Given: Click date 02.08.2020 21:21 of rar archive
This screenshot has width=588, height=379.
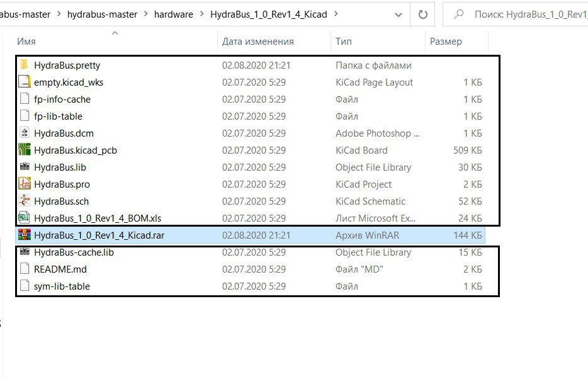Looking at the screenshot, I should coord(256,235).
